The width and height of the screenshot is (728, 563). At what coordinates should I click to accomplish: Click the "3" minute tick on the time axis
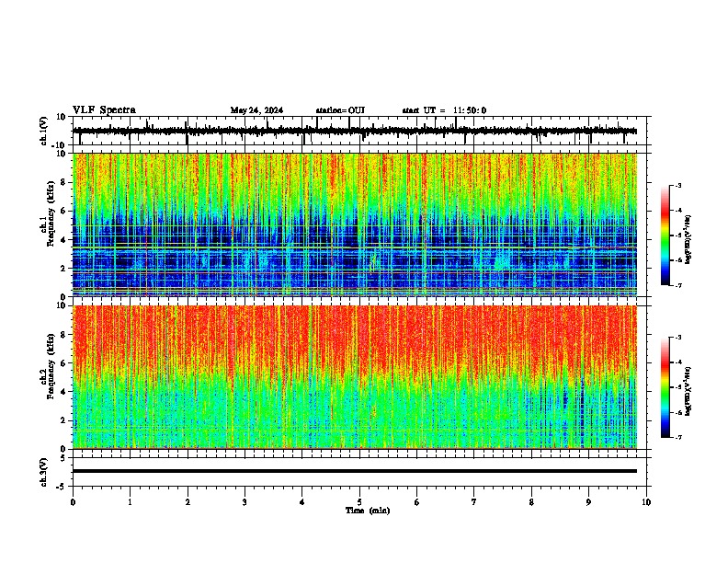coord(245,502)
